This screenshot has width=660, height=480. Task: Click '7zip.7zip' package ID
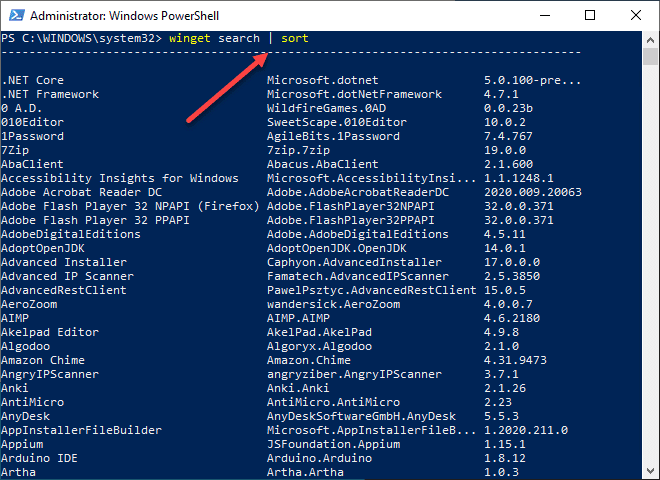(298, 150)
